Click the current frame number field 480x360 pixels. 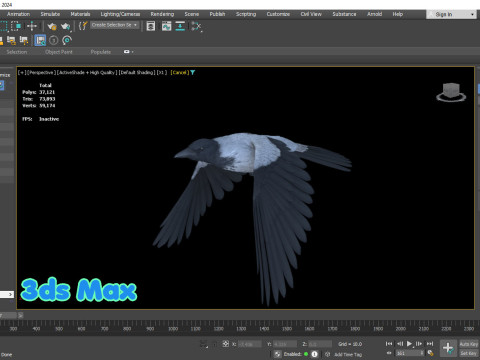410,353
